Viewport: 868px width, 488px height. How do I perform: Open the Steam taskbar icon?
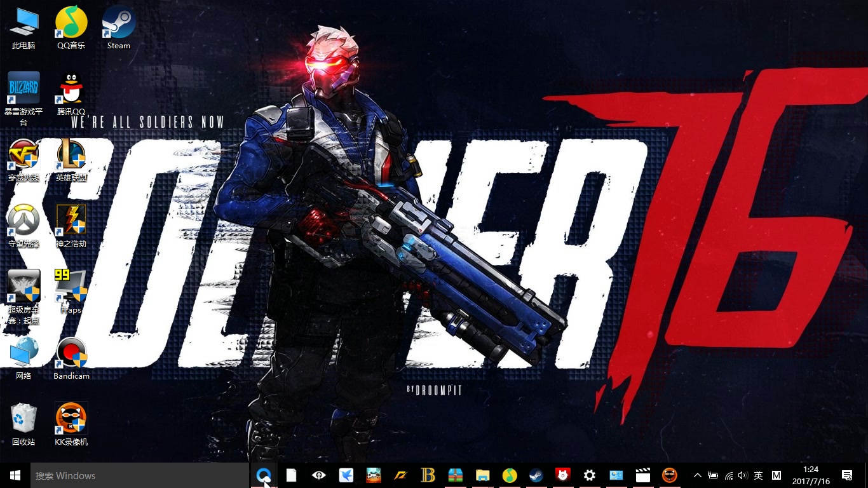tap(536, 475)
